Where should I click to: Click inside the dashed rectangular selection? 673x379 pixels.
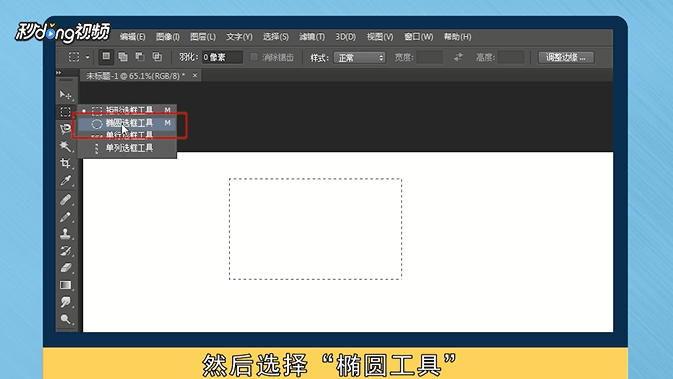pyautogui.click(x=315, y=229)
